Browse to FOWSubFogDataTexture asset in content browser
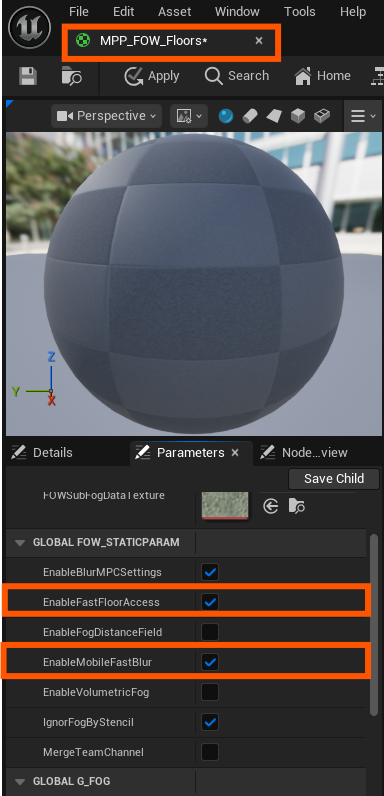The width and height of the screenshot is (384, 796). (296, 506)
